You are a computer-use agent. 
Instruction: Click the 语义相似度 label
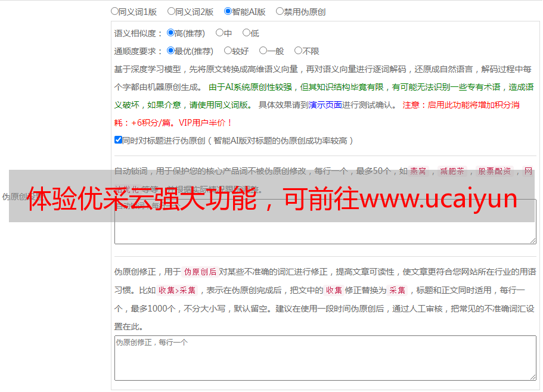(138, 33)
